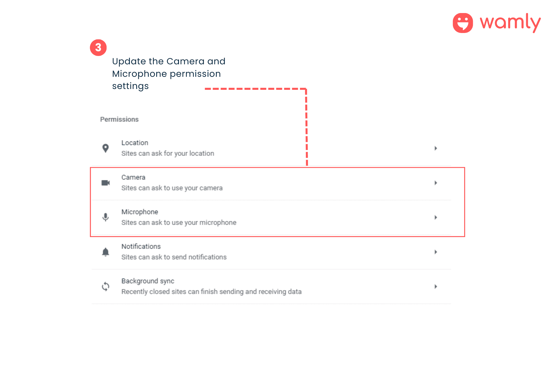
Task: Expand Notifications settings with its arrow
Action: (436, 252)
